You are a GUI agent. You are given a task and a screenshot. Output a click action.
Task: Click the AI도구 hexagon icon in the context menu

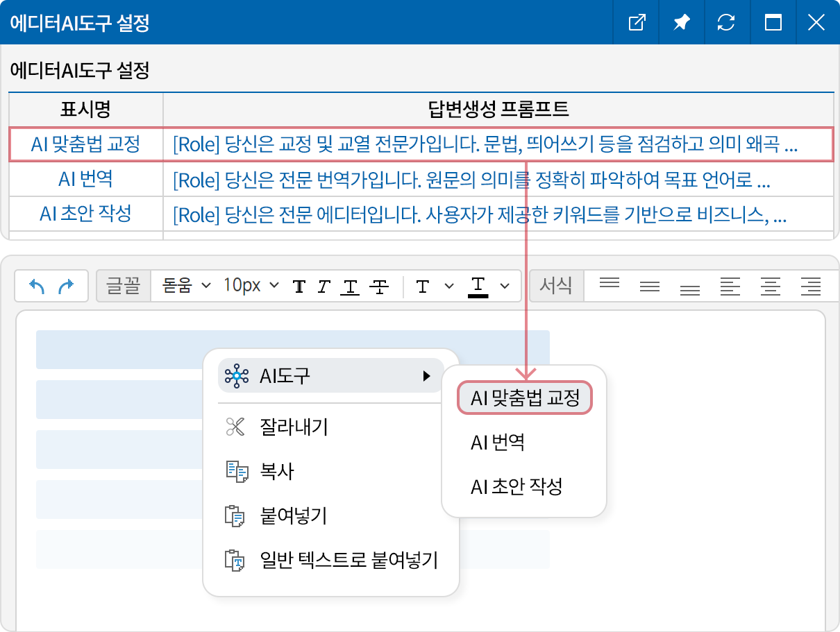point(237,375)
